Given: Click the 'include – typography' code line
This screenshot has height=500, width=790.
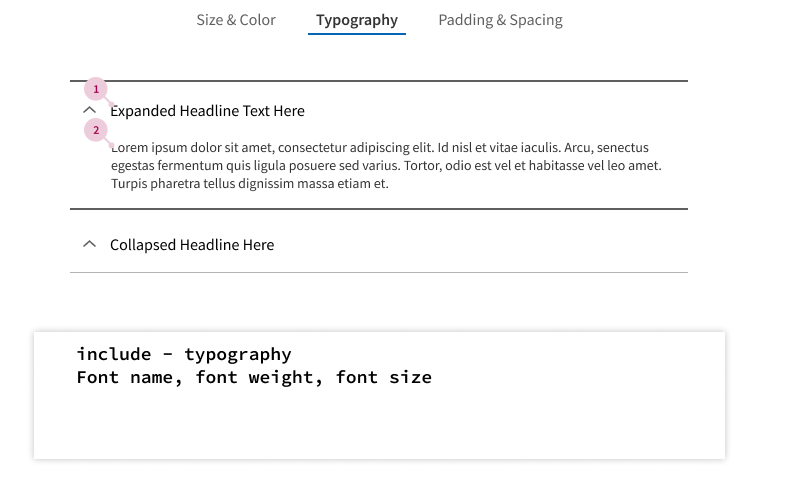Looking at the screenshot, I should pos(184,354).
